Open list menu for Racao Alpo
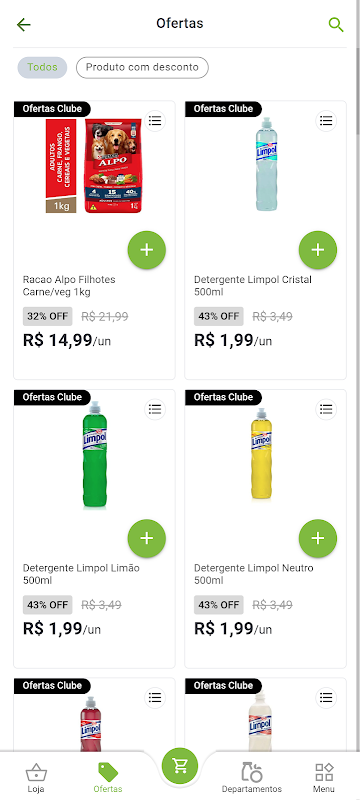The image size is (360, 800). pyautogui.click(x=155, y=121)
